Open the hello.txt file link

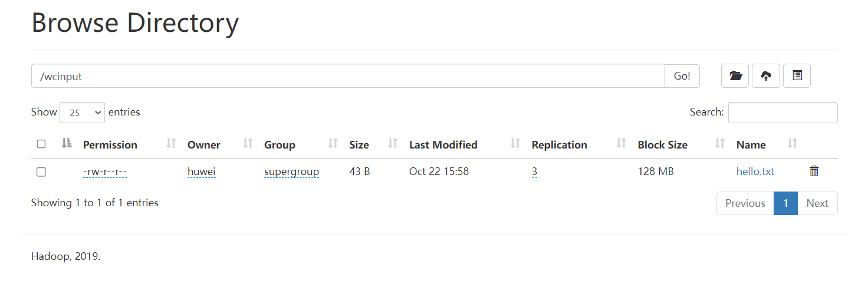pyautogui.click(x=755, y=171)
